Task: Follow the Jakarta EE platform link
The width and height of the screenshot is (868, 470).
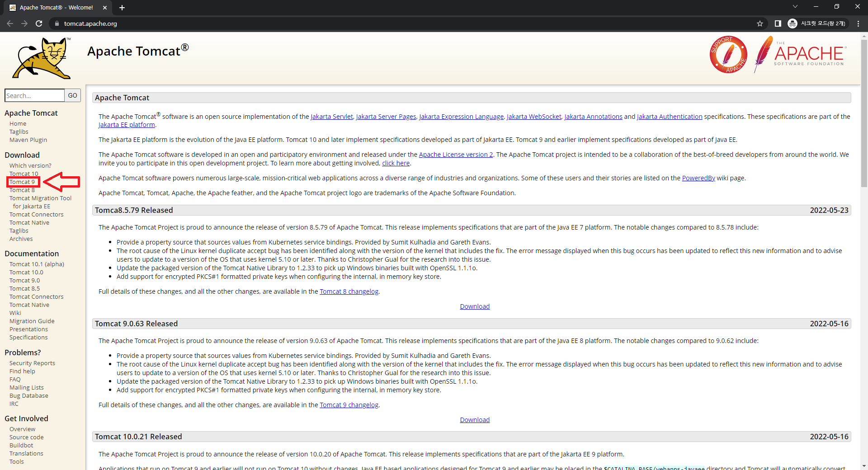Action: (x=127, y=125)
